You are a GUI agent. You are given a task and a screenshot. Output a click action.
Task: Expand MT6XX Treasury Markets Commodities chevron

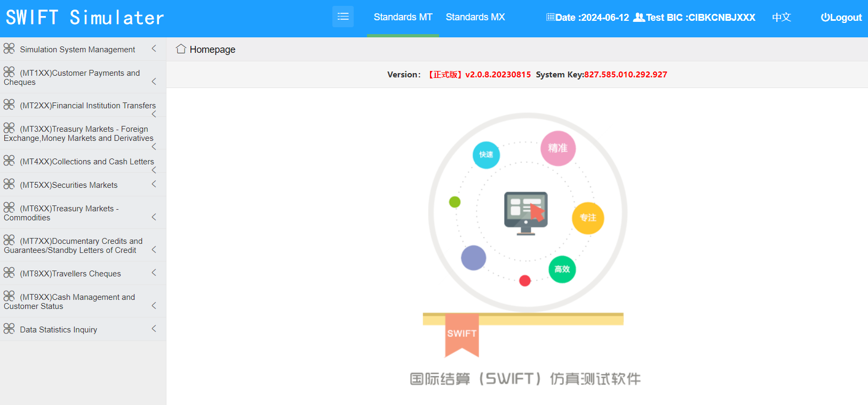pyautogui.click(x=154, y=217)
